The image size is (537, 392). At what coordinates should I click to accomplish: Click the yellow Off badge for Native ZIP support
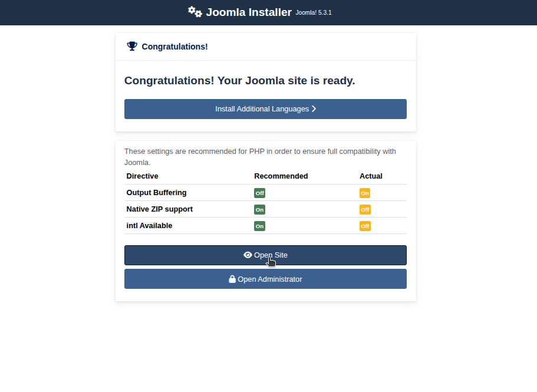point(365,209)
